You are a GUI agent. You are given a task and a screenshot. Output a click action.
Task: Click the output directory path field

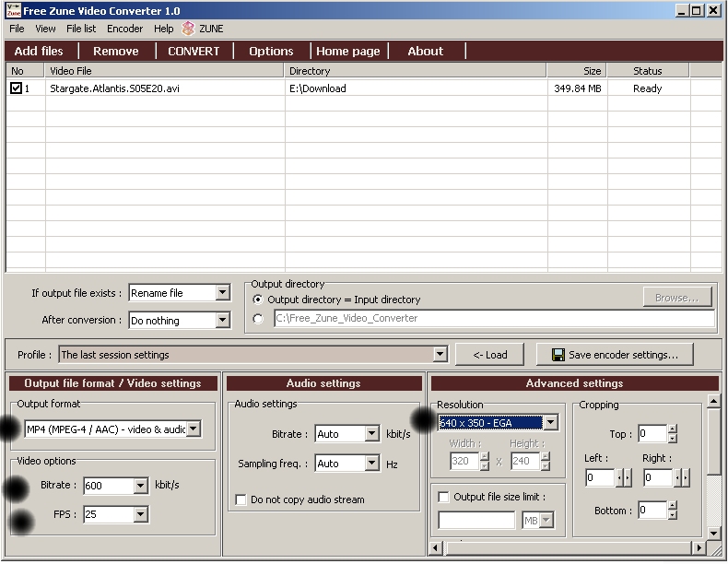[x=494, y=319]
